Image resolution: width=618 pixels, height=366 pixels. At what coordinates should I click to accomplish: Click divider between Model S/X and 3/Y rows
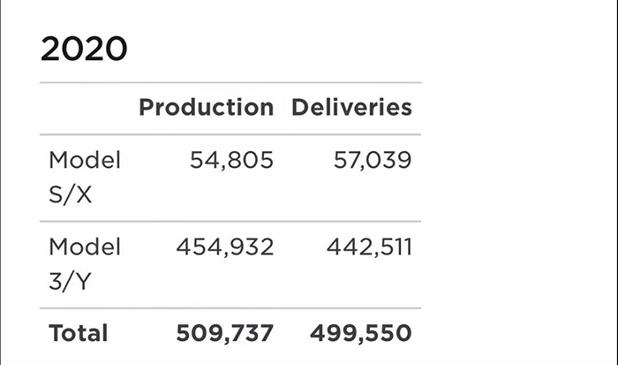click(x=231, y=221)
